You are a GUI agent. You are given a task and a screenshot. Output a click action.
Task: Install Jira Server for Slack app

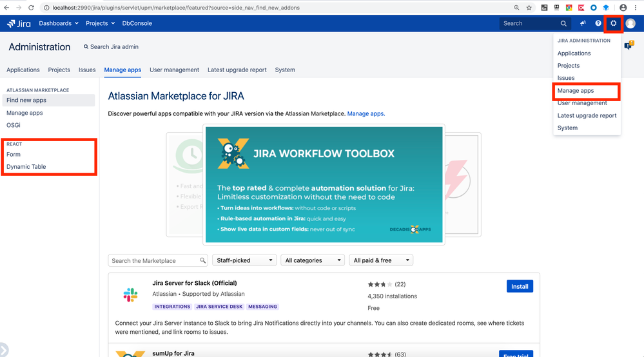[520, 286]
